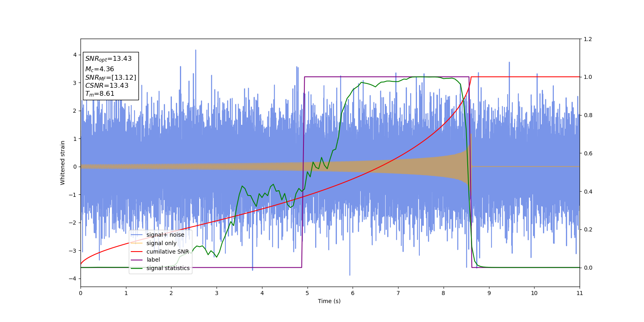The image size is (644, 322).
Task: Click the 'Whitened strain' y-axis label
Action: pyautogui.click(x=63, y=163)
